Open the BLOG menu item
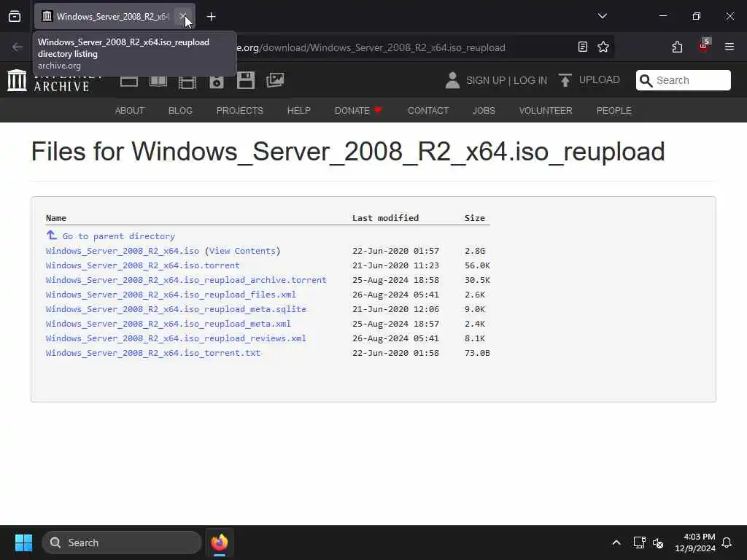The height and width of the screenshot is (560, 747). click(x=180, y=111)
